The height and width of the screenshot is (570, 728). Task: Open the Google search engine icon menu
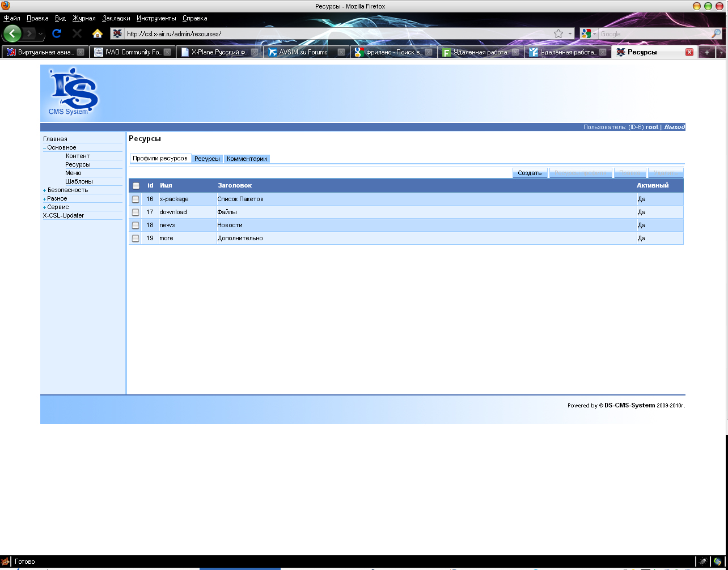pos(587,33)
